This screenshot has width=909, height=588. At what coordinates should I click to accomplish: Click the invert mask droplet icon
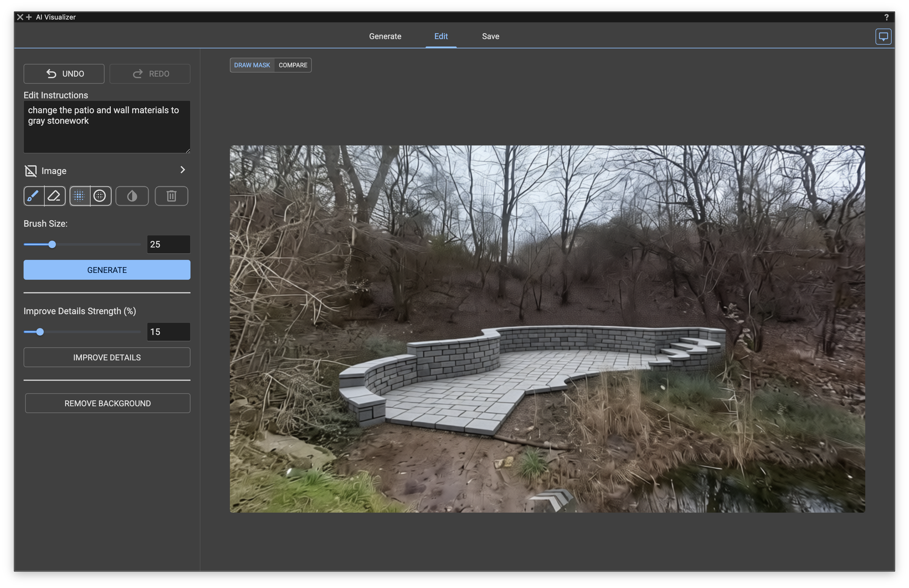tap(132, 196)
